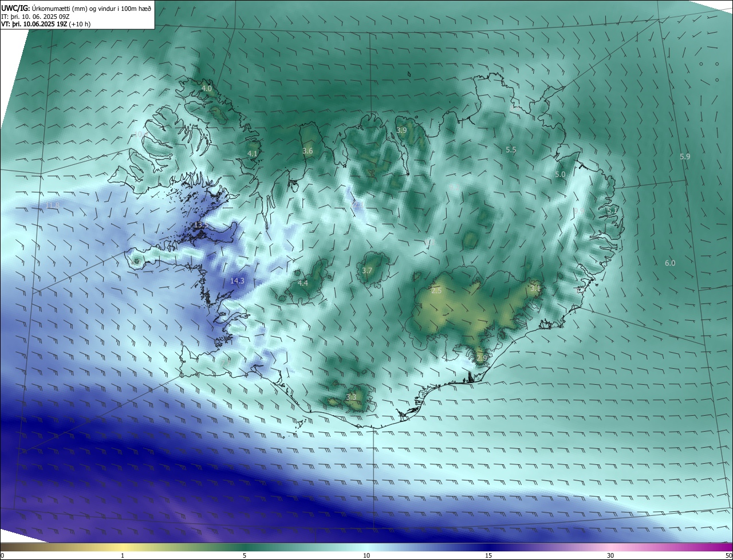Screen dimensions: 733x560
Task: Click the pale cyan colour at scale value 10
Action: point(366,547)
